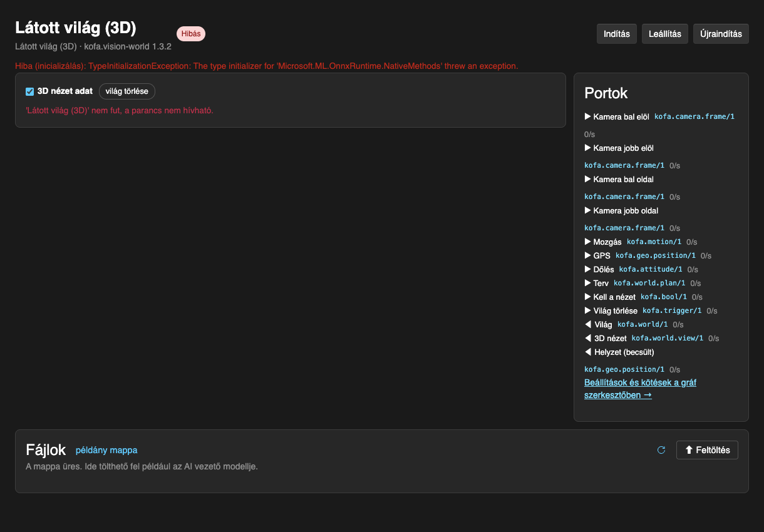Select the kofa.attitude/1 type label
Image resolution: width=764 pixels, height=532 pixels.
click(x=651, y=269)
